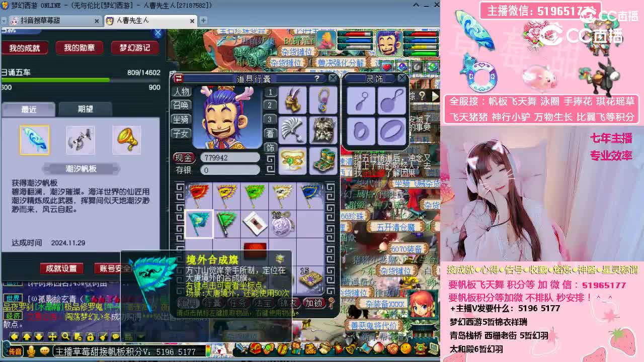Switch to the 子女 view in inventory
This screenshot has height=362, width=644.
(x=181, y=133)
